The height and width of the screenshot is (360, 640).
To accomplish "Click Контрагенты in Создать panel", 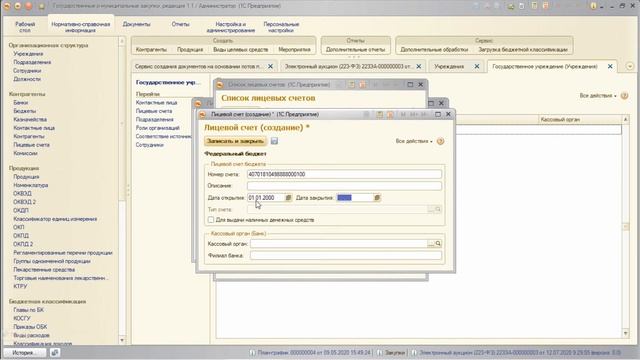I will click(151, 49).
